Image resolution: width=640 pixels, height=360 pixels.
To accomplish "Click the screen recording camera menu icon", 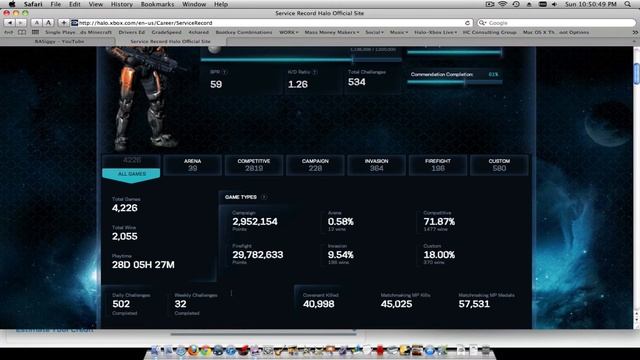I will click(489, 4).
